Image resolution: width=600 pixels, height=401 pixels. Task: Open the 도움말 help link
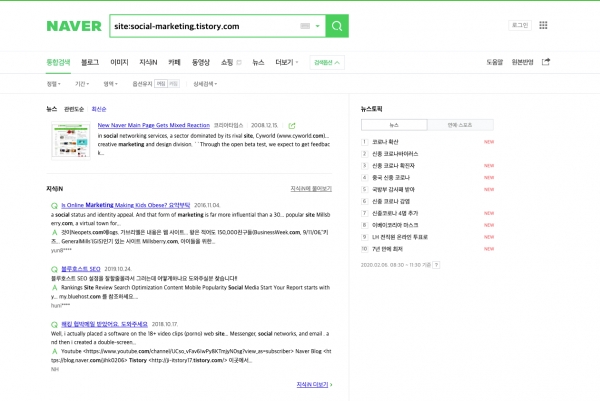pos(494,62)
